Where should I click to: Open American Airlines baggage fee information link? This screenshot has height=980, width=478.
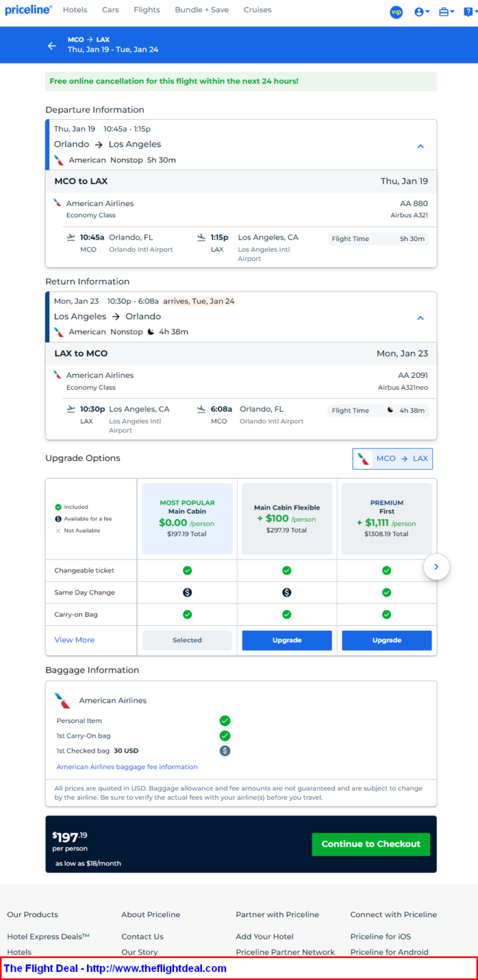[127, 767]
